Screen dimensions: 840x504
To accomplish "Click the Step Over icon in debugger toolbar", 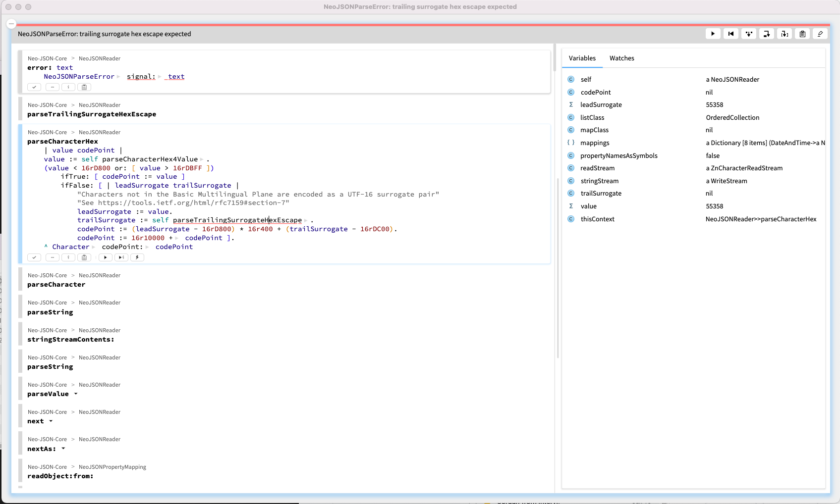I will pyautogui.click(x=767, y=34).
